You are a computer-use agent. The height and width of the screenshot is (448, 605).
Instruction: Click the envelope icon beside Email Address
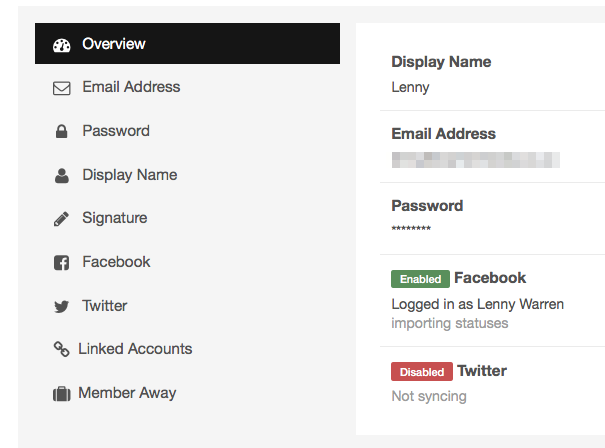62,88
